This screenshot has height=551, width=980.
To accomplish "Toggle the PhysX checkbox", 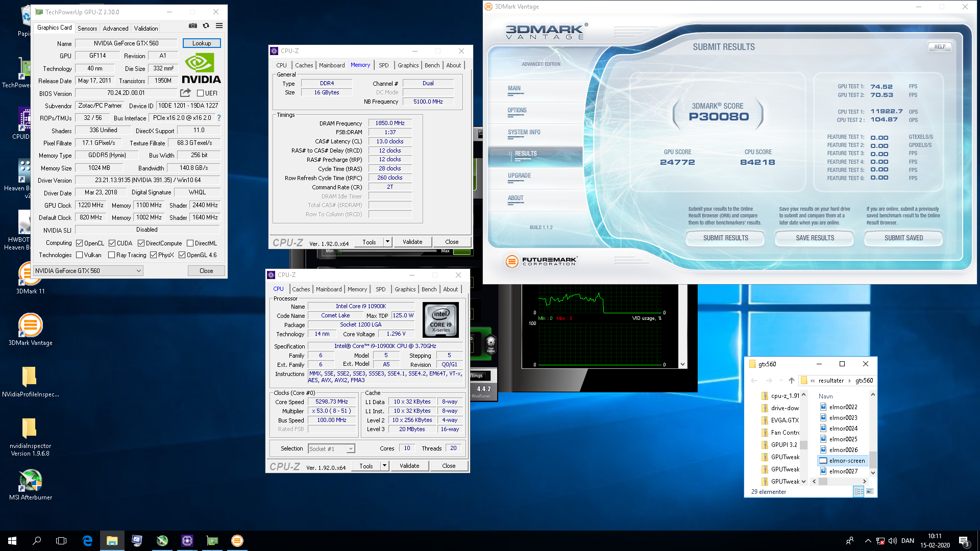I will (153, 255).
